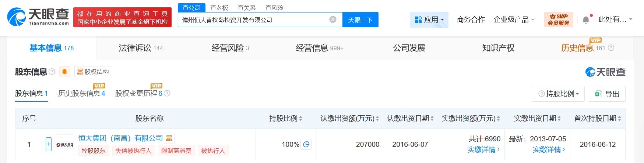644x163 pixels.
Task: Open 恒大集团（南昌）有限公司 company link
Action: (120, 138)
